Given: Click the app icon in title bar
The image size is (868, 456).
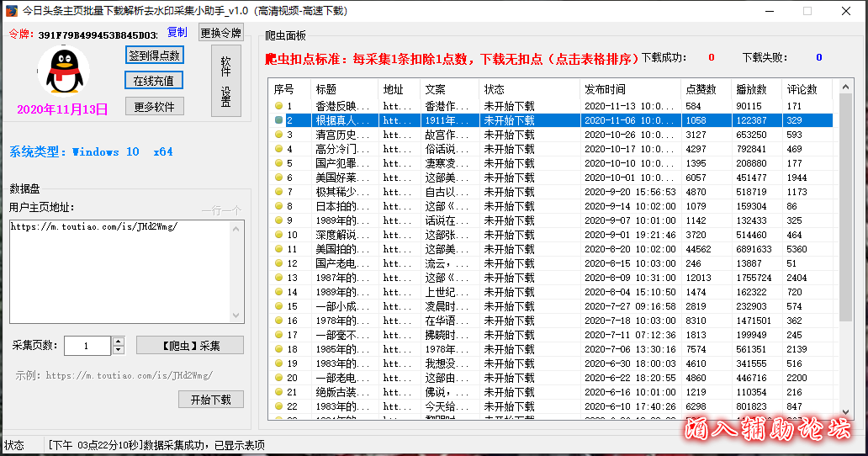Looking at the screenshot, I should point(11,11).
